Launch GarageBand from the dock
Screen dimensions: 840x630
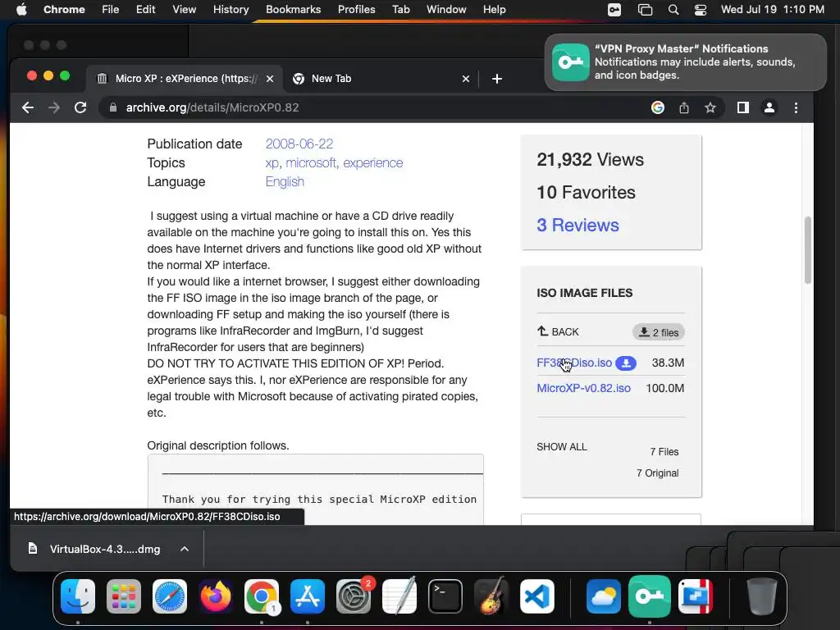(x=491, y=596)
